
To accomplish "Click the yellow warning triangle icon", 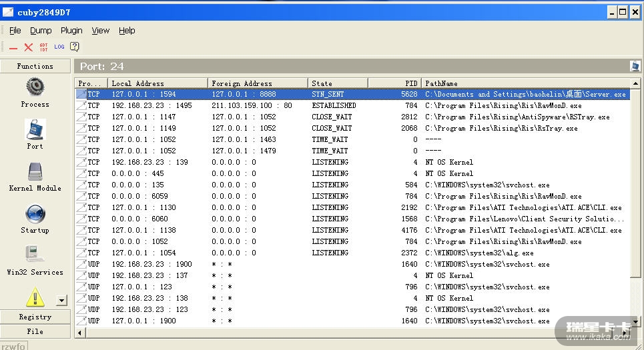I will pyautogui.click(x=35, y=297).
